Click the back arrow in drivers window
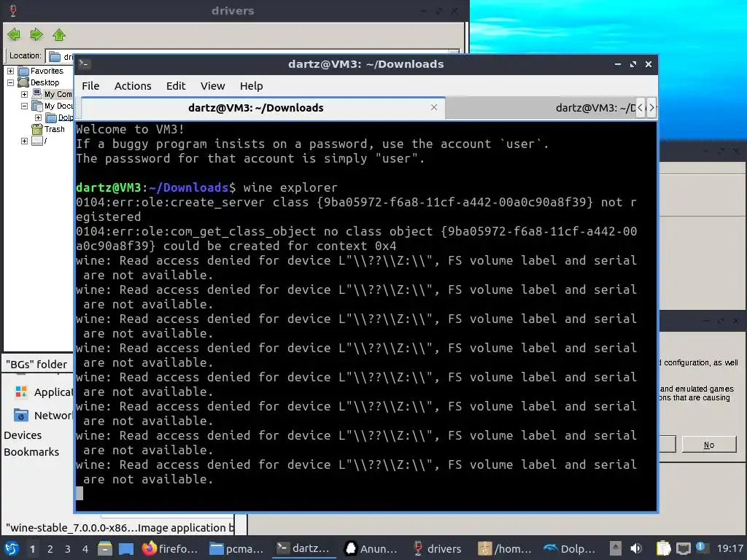The height and width of the screenshot is (560, 747). point(15,34)
